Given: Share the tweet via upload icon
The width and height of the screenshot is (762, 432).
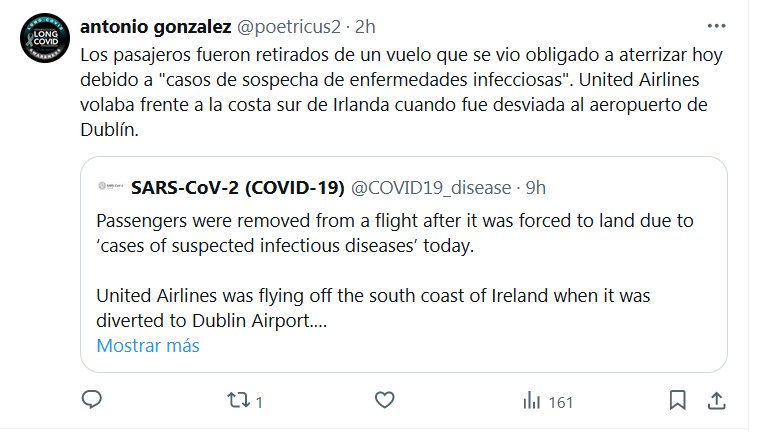Looking at the screenshot, I should click(716, 401).
